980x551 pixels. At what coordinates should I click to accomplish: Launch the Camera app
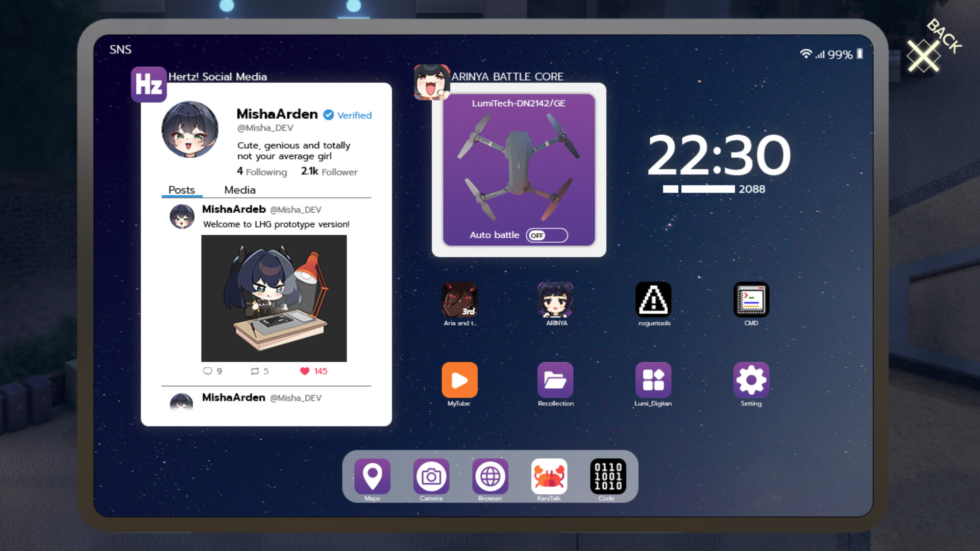431,475
